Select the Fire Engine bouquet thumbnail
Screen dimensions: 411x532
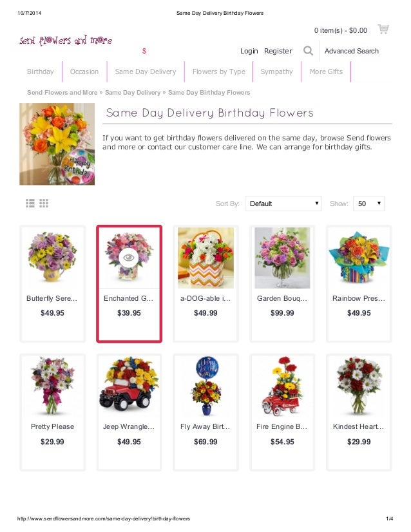(x=282, y=386)
